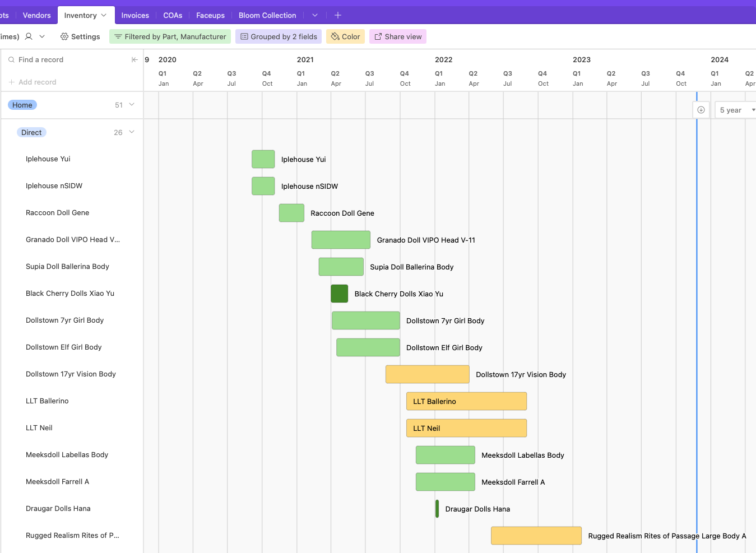The width and height of the screenshot is (756, 553).
Task: Click the yellow LLT Neil timeline bar
Action: click(466, 428)
